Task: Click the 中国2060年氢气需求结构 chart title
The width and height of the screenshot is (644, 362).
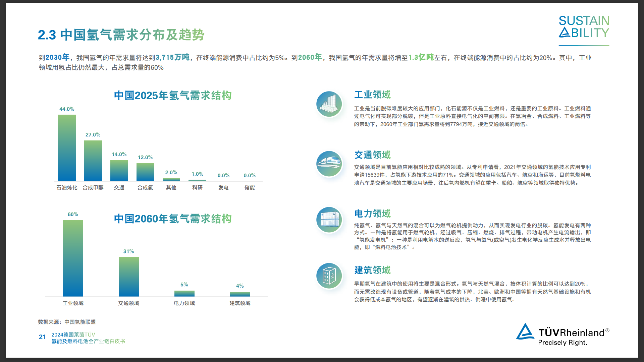Action: click(173, 219)
